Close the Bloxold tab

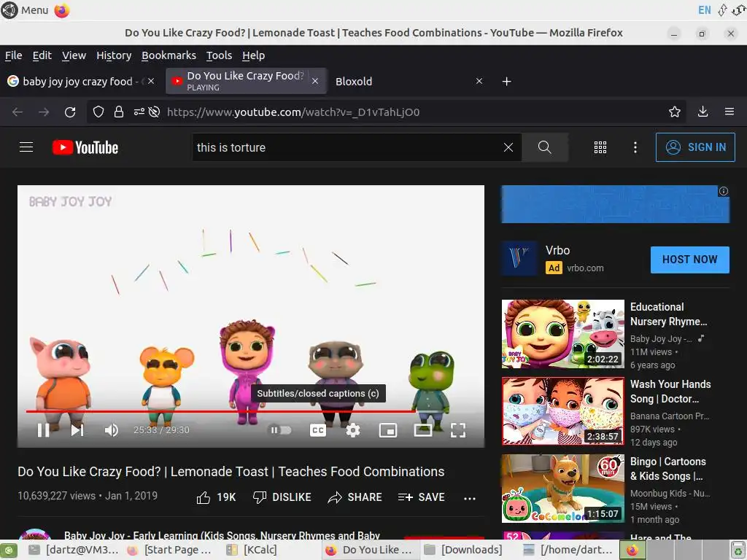479,82
